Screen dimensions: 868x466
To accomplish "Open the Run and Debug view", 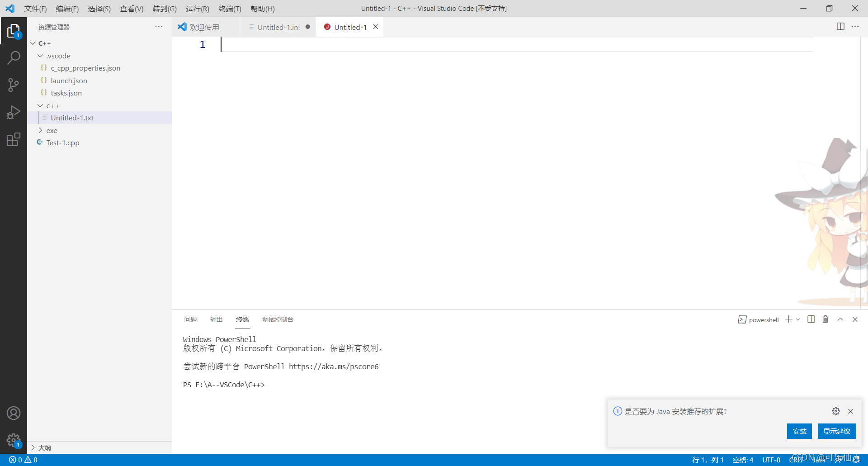I will pos(14,112).
